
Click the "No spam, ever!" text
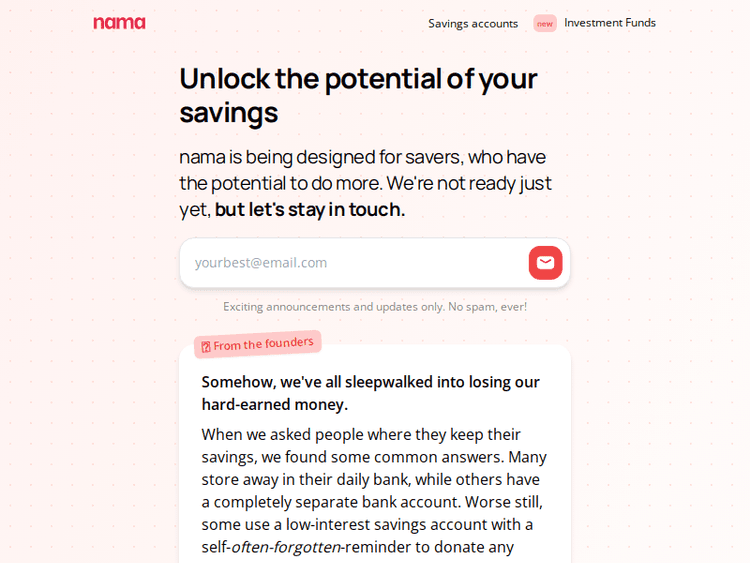(487, 307)
